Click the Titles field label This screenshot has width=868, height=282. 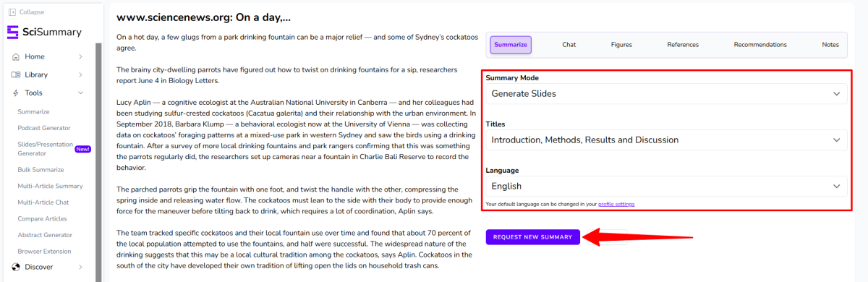(496, 124)
